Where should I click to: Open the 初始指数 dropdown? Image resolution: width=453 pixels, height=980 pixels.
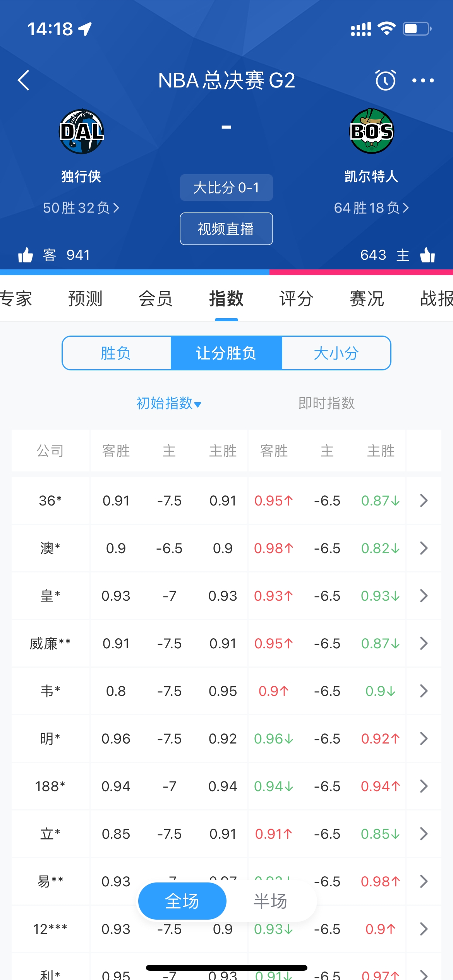169,403
